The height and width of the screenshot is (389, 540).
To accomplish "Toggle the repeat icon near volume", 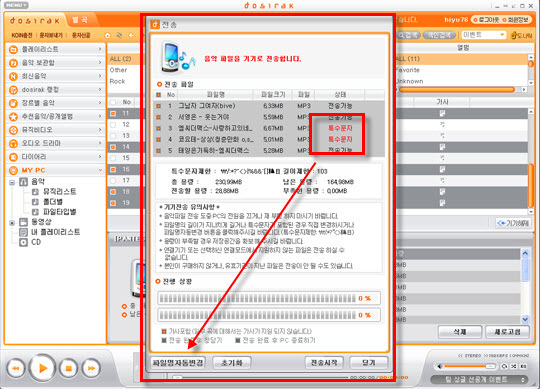I will click(504, 366).
